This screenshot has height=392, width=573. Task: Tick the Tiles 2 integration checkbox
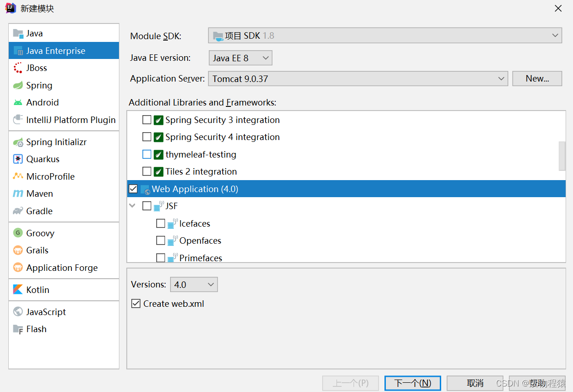[147, 171]
